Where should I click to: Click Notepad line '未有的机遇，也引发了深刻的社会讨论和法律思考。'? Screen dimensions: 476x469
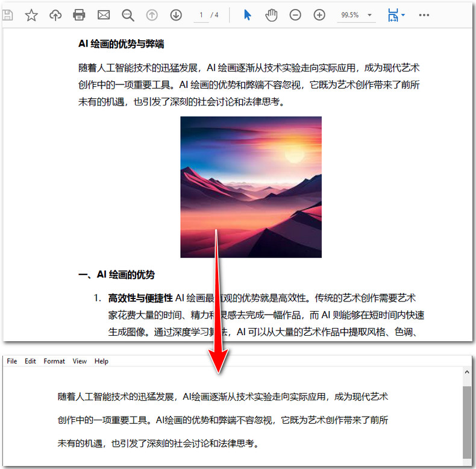click(x=158, y=444)
